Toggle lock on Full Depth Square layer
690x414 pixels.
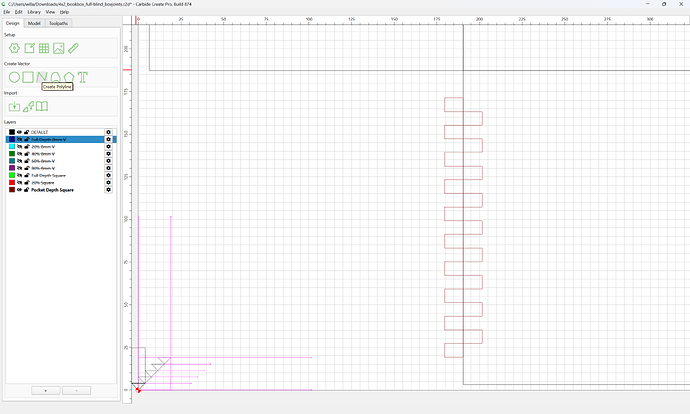tap(26, 175)
